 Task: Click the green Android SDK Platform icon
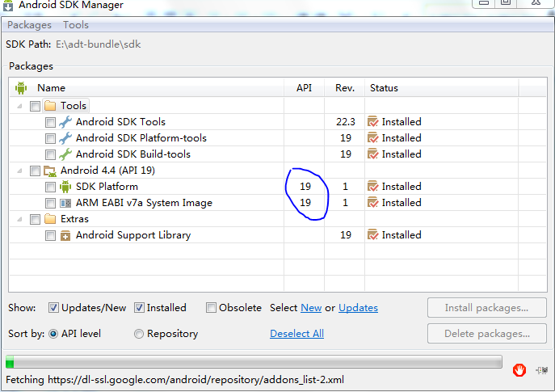65,187
